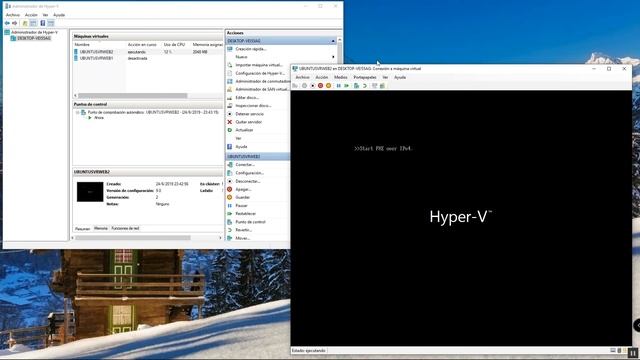Screen dimensions: 640x360
Task: Open Ayuda menu in VM connection window
Action: [400, 77]
